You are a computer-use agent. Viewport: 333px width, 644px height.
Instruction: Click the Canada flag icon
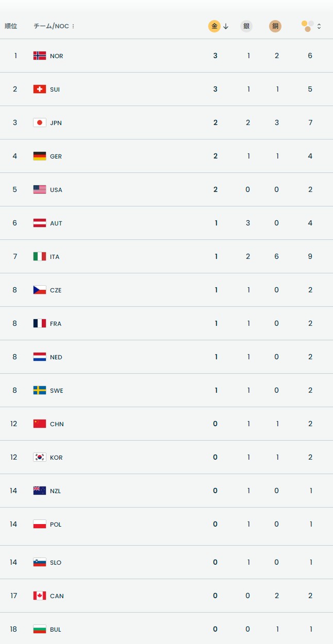click(x=40, y=596)
